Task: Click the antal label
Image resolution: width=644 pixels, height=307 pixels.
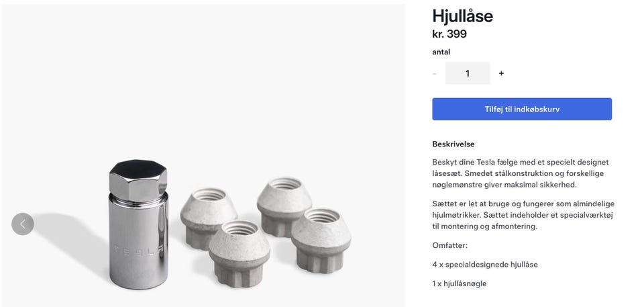Action: coord(441,52)
